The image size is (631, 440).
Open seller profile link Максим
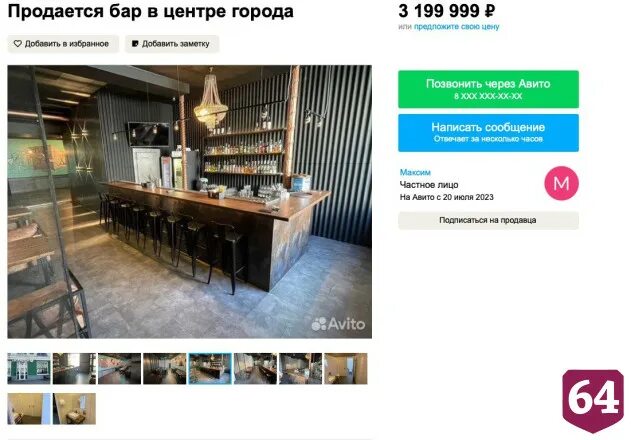point(415,172)
